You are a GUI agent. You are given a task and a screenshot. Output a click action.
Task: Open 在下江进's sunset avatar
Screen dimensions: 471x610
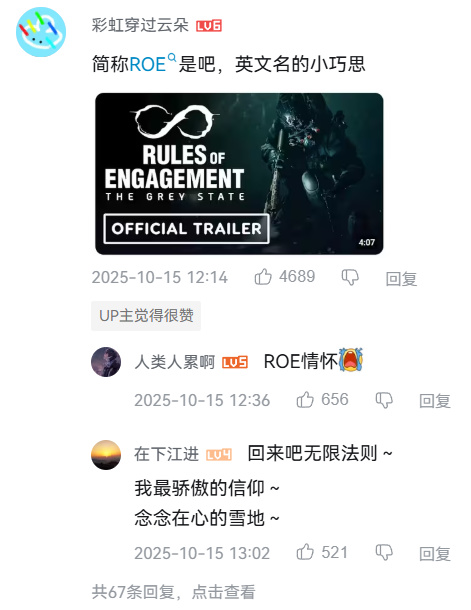106,455
